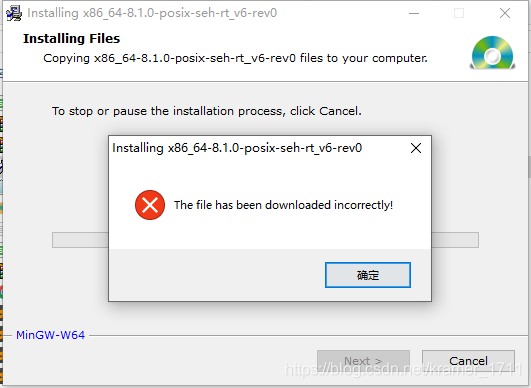
Task: Click the 确定 button in the error dialog
Action: (368, 275)
